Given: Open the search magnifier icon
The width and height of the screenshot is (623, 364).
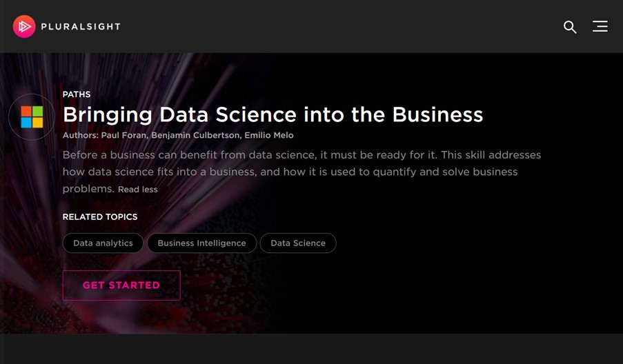Looking at the screenshot, I should [x=570, y=27].
